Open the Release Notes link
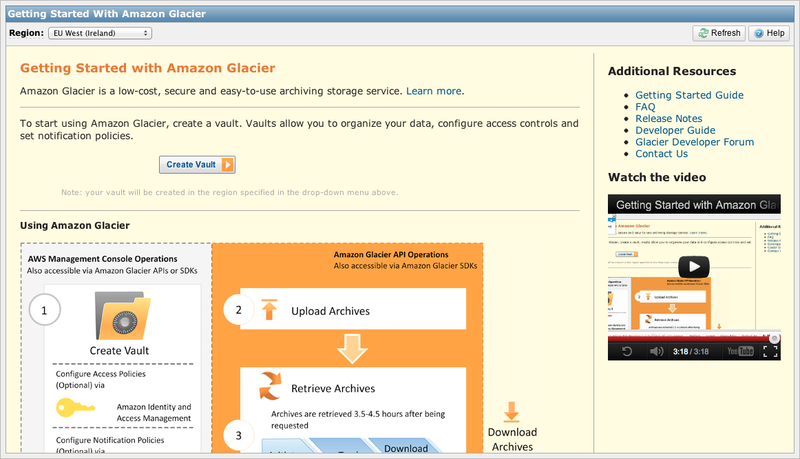This screenshot has width=800, height=459. (x=668, y=118)
